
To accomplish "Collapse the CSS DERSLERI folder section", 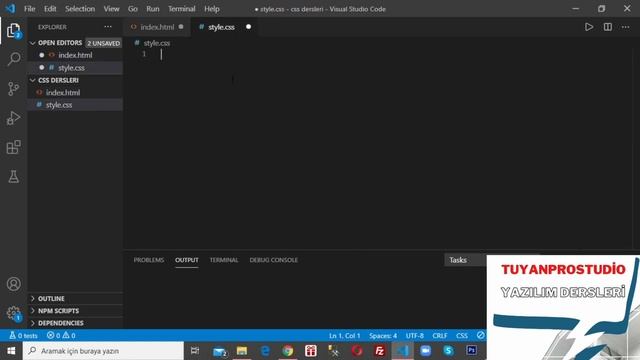I will (75, 80).
